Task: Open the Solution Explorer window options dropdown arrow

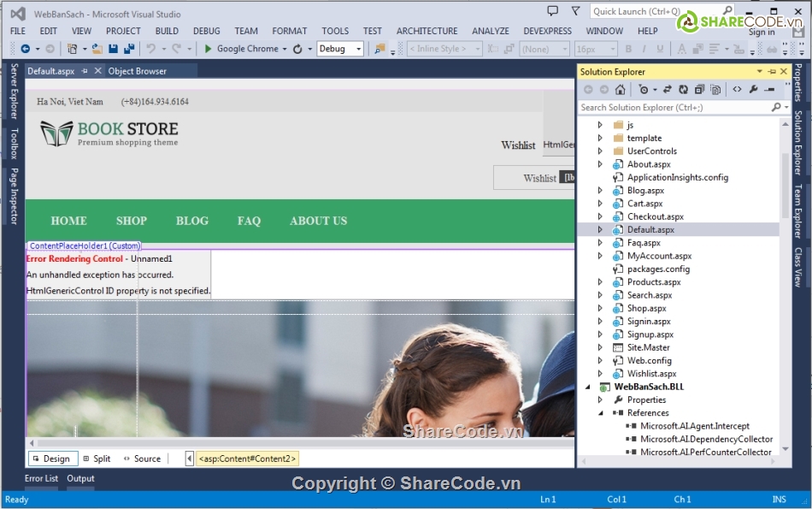Action: [760, 72]
